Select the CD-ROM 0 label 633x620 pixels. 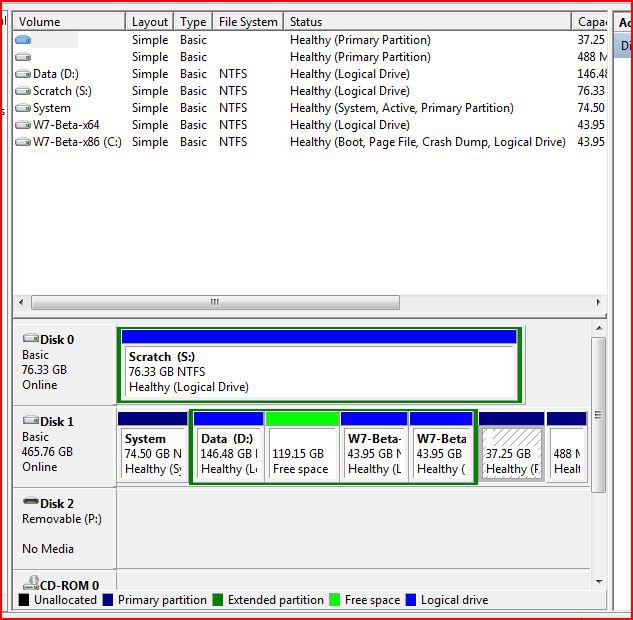69,585
